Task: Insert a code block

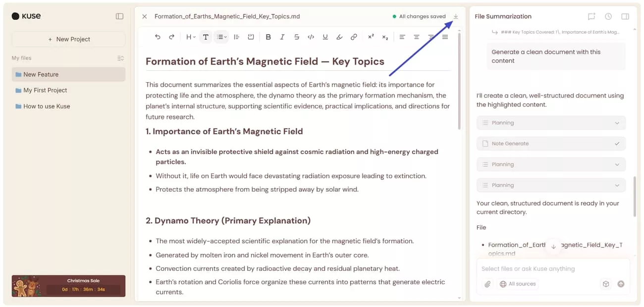Action: point(311,37)
